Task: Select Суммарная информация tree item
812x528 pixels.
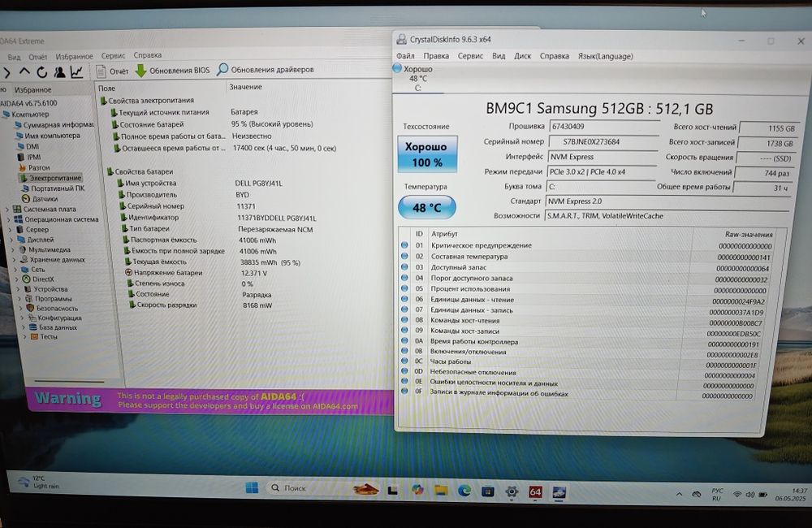Action: click(54, 125)
